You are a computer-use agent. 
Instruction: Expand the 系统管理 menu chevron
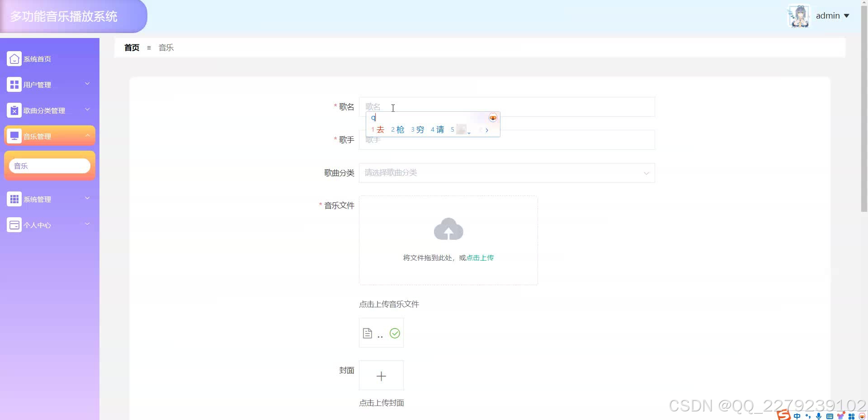[87, 198]
